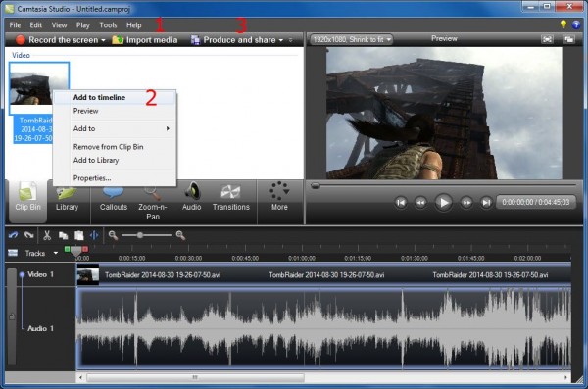The height and width of the screenshot is (389, 588).
Task: Open the Zoom-n-Pan tool
Action: 153,203
